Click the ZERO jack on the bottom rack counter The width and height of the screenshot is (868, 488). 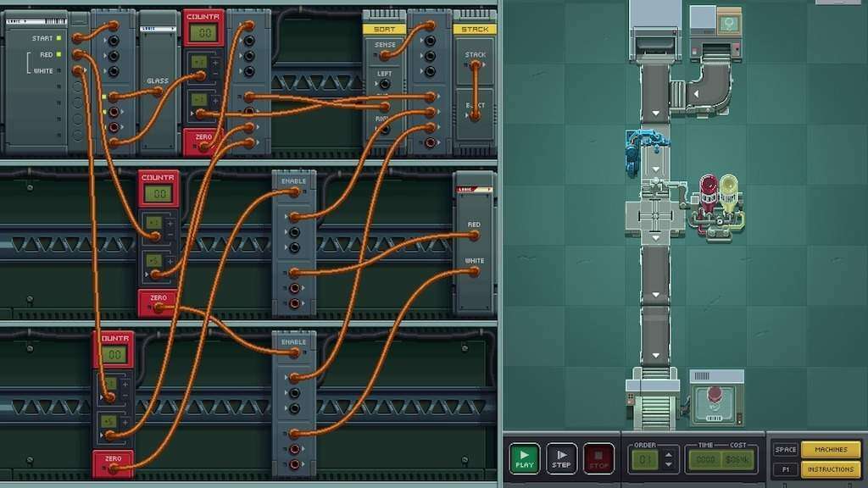[113, 469]
